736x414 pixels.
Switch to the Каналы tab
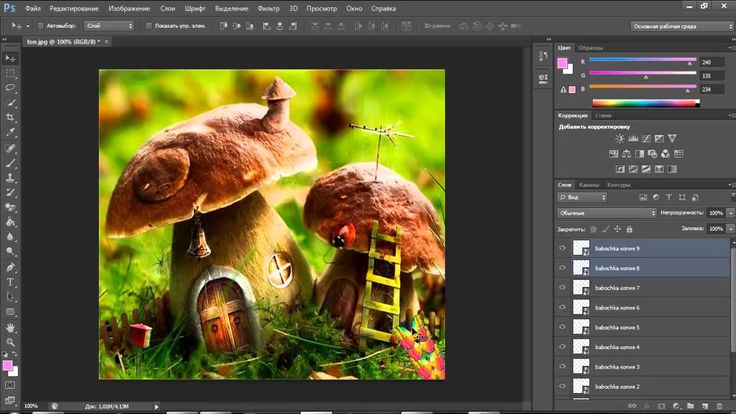(x=590, y=185)
